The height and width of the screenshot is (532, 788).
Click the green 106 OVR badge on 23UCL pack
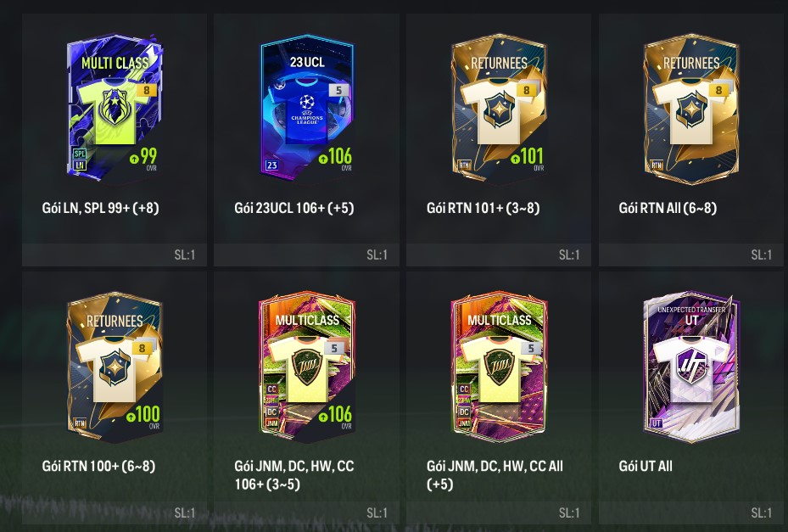tap(335, 158)
